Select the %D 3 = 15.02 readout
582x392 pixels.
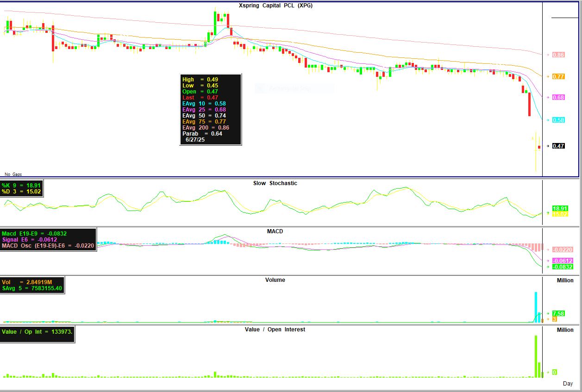click(x=21, y=192)
